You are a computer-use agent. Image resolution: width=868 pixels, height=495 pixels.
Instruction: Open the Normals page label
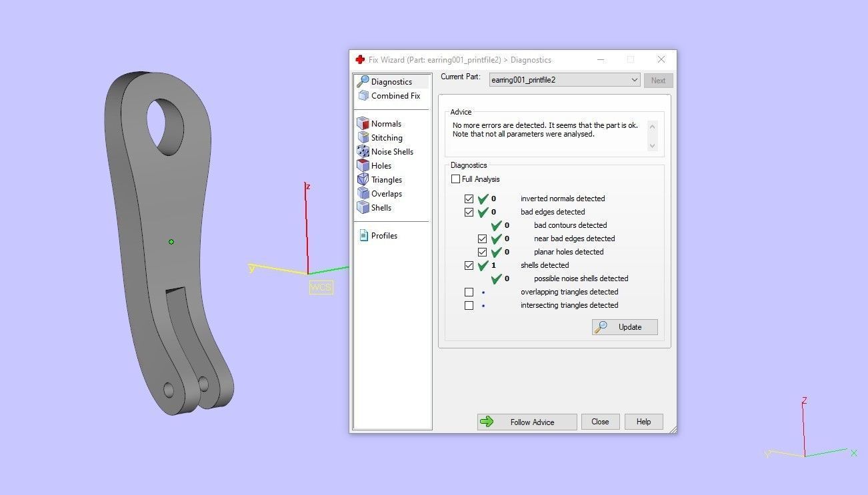coord(386,124)
